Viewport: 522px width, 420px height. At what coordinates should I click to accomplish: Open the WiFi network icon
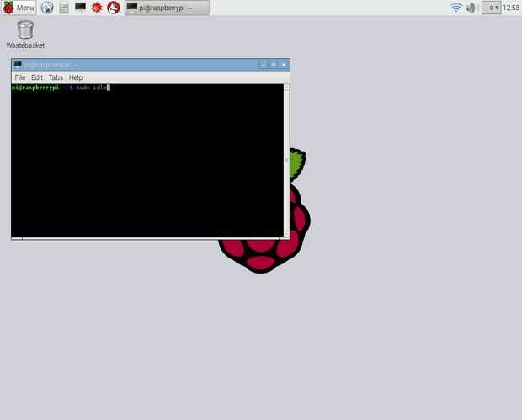(x=456, y=8)
